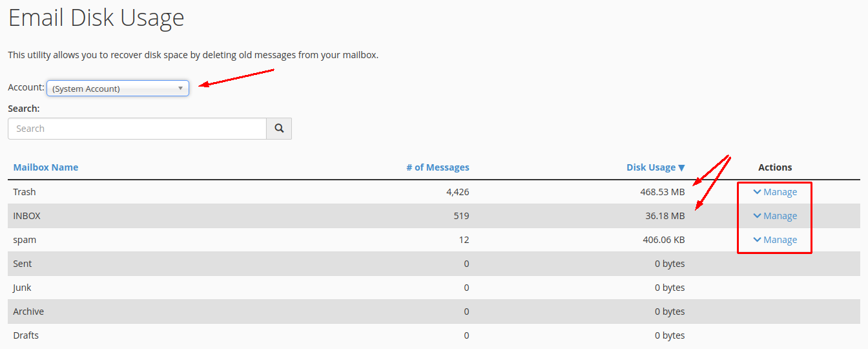The height and width of the screenshot is (349, 868).
Task: Select the Trash mailbox name cell
Action: click(x=25, y=192)
